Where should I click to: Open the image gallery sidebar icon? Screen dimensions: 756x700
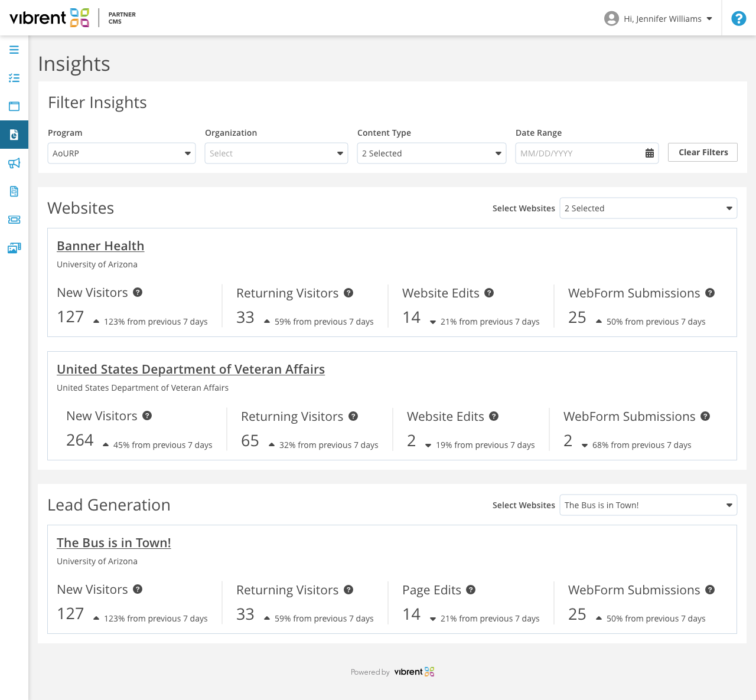click(14, 248)
